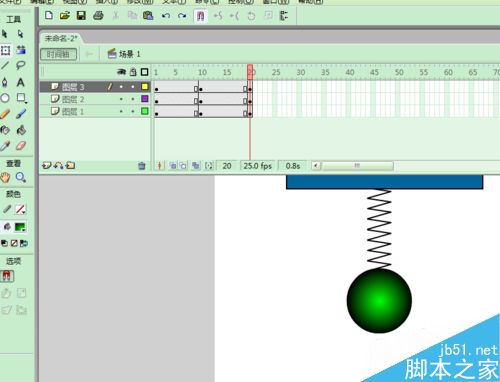Click the current frame number 20
This screenshot has width=500, height=382.
[227, 166]
